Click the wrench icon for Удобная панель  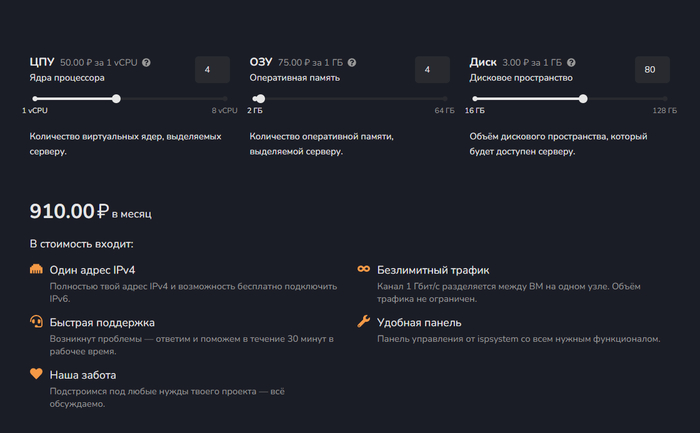pos(364,322)
